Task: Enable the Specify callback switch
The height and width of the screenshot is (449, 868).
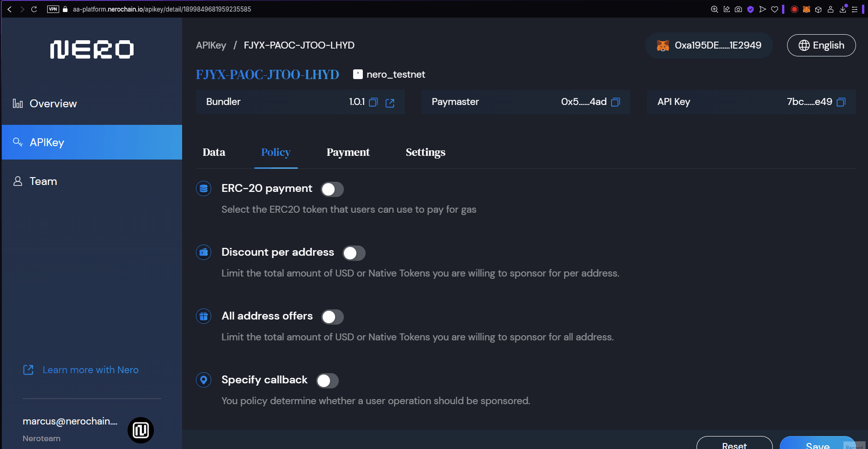Action: (327, 381)
